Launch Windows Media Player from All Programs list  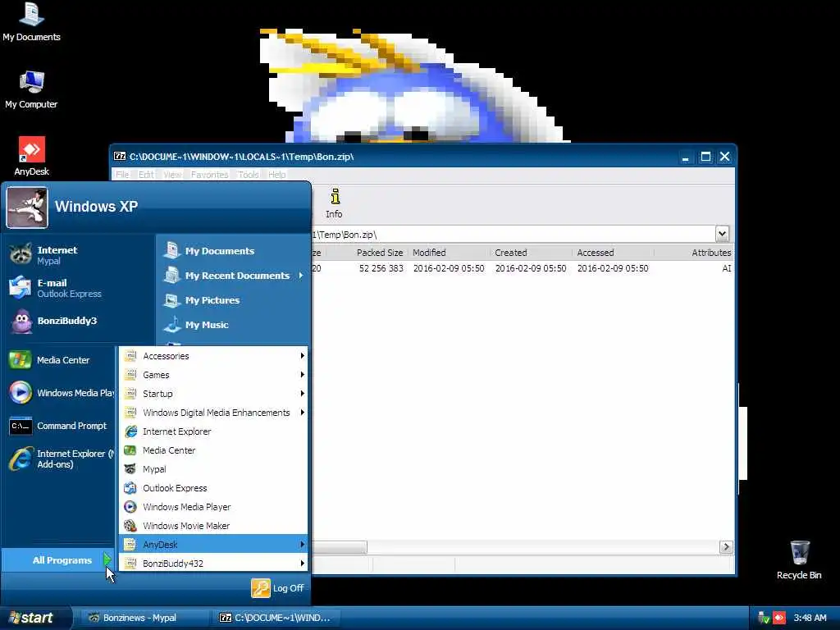214,507
